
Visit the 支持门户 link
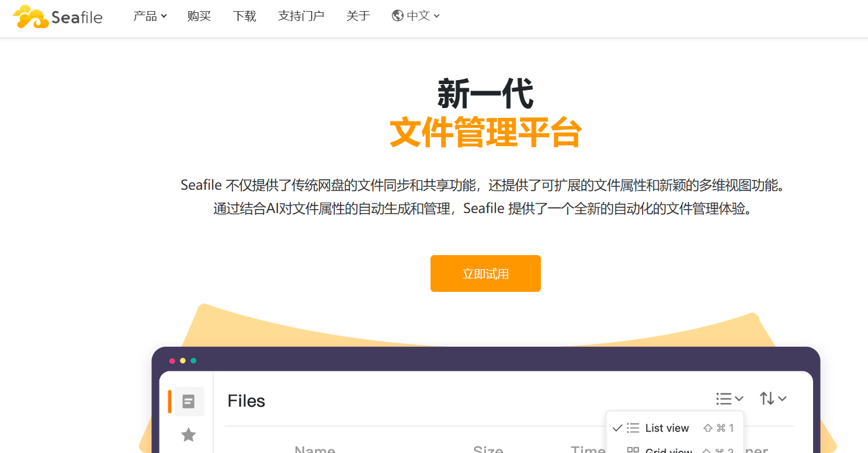click(x=301, y=16)
